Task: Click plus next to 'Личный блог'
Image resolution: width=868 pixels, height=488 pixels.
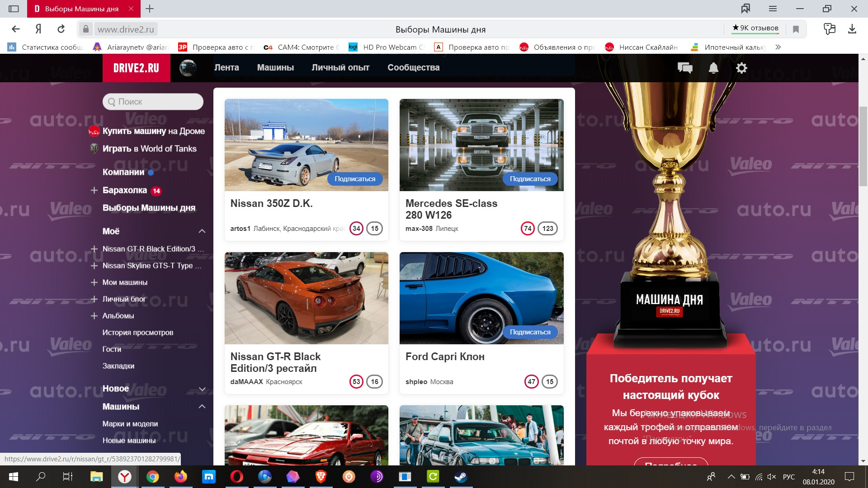Action: (x=94, y=299)
